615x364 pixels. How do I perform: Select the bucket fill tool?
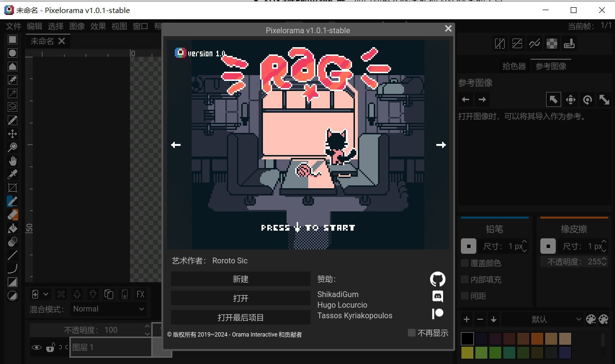[13, 228]
